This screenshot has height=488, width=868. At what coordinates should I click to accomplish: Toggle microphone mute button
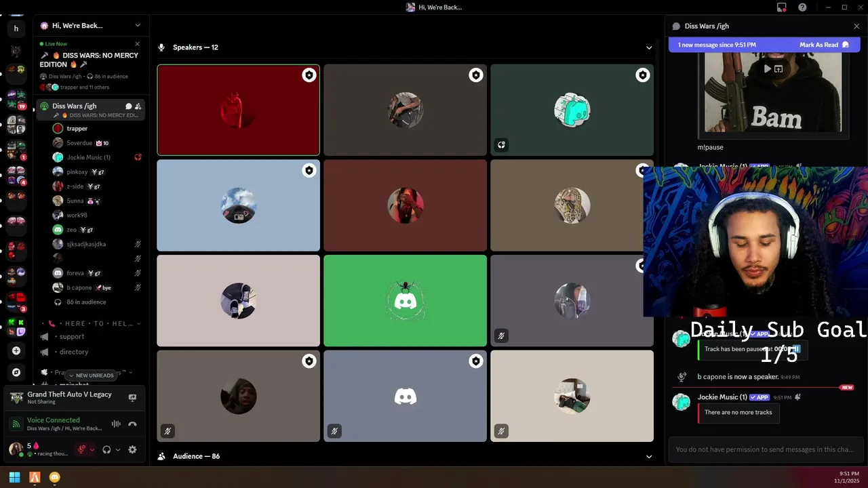point(82,449)
